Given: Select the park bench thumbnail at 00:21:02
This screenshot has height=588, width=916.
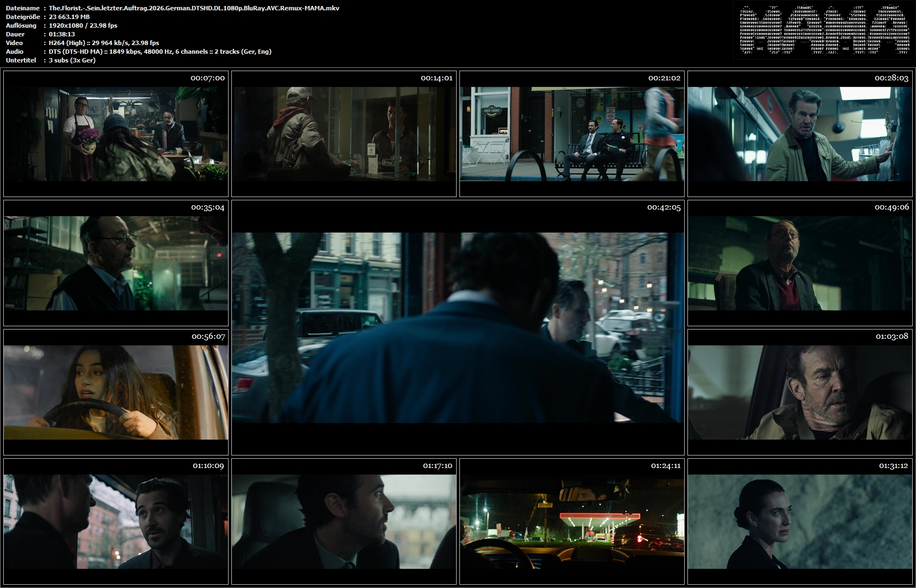Looking at the screenshot, I should 572,134.
